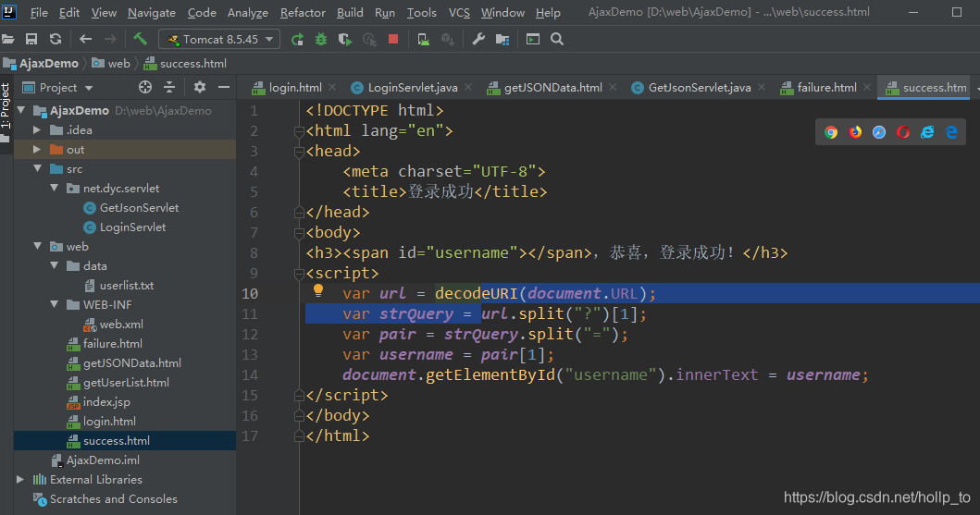Viewport: 980px width, 515px height.
Task: Open page in Opera browser
Action: (x=903, y=132)
